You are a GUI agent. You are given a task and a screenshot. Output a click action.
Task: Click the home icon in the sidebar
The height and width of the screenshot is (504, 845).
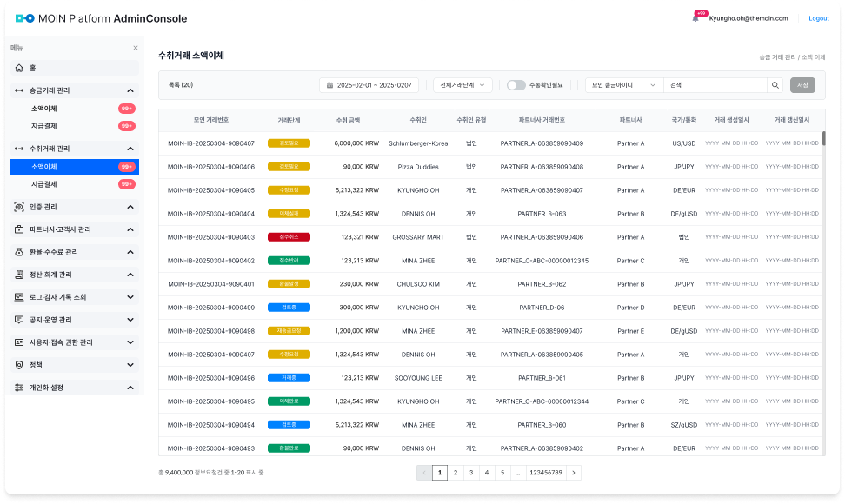[x=20, y=68]
